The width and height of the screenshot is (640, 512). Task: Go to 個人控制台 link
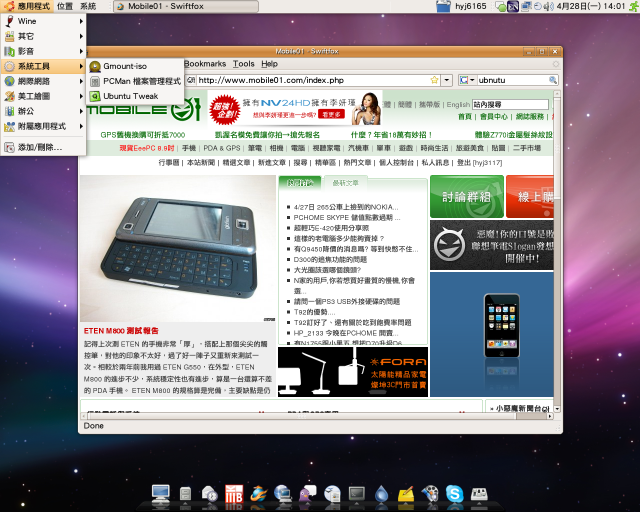396,163
